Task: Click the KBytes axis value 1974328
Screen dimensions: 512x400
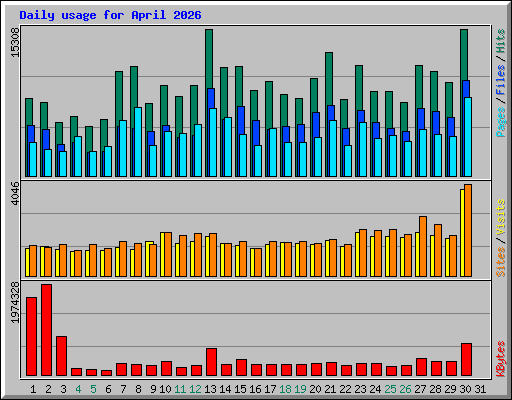Action: click(15, 303)
